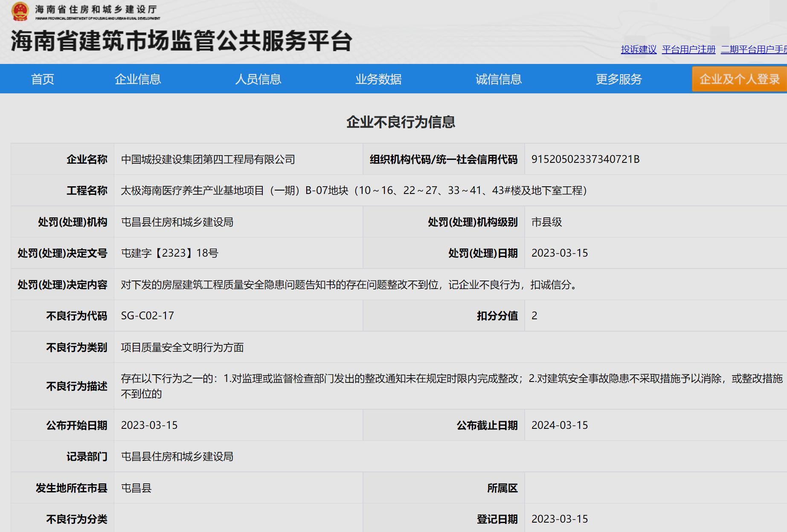Expand the 更多服务 menu
This screenshot has height=532, width=787.
click(x=619, y=79)
